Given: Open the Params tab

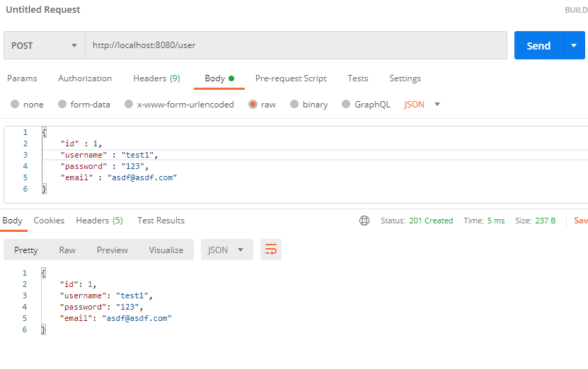Looking at the screenshot, I should [x=22, y=78].
